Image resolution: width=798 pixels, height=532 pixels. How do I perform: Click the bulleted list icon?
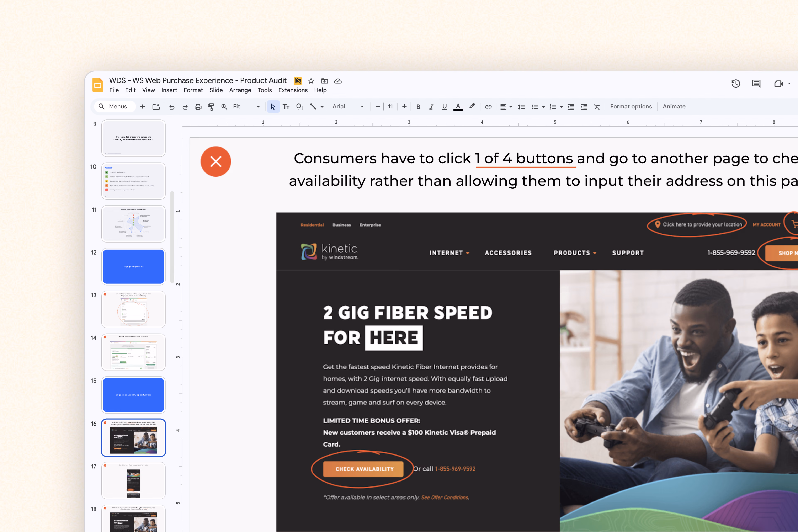(x=535, y=107)
